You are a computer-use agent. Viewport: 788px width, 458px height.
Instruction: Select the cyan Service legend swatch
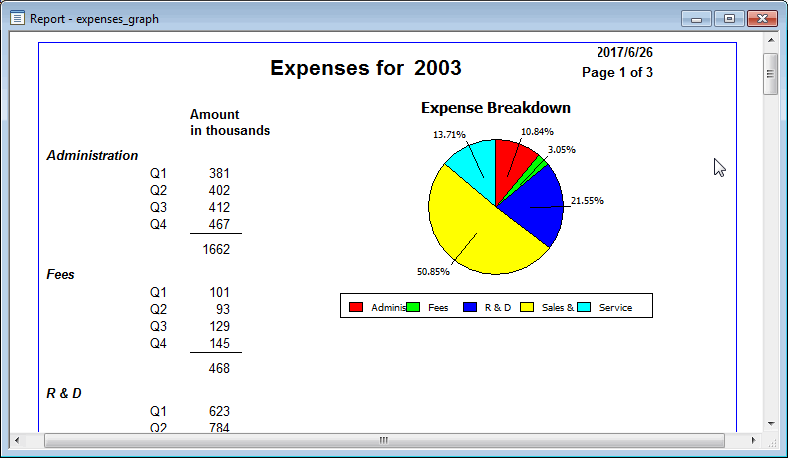584,307
